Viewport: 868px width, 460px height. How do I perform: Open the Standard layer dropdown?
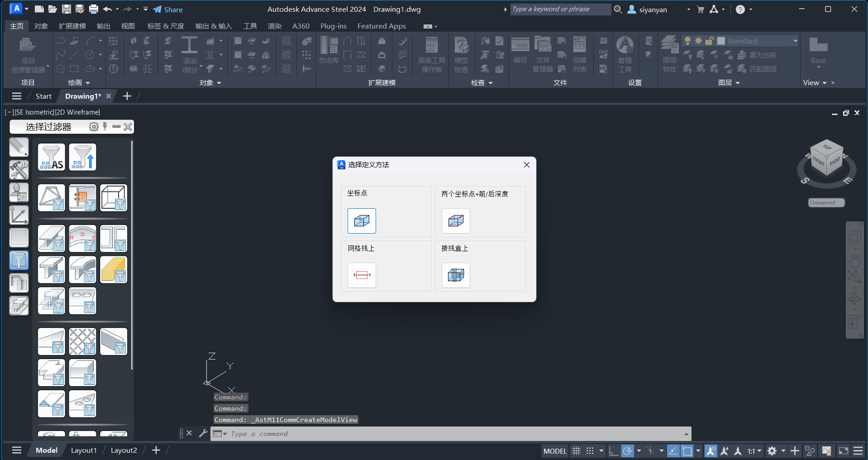pos(795,41)
